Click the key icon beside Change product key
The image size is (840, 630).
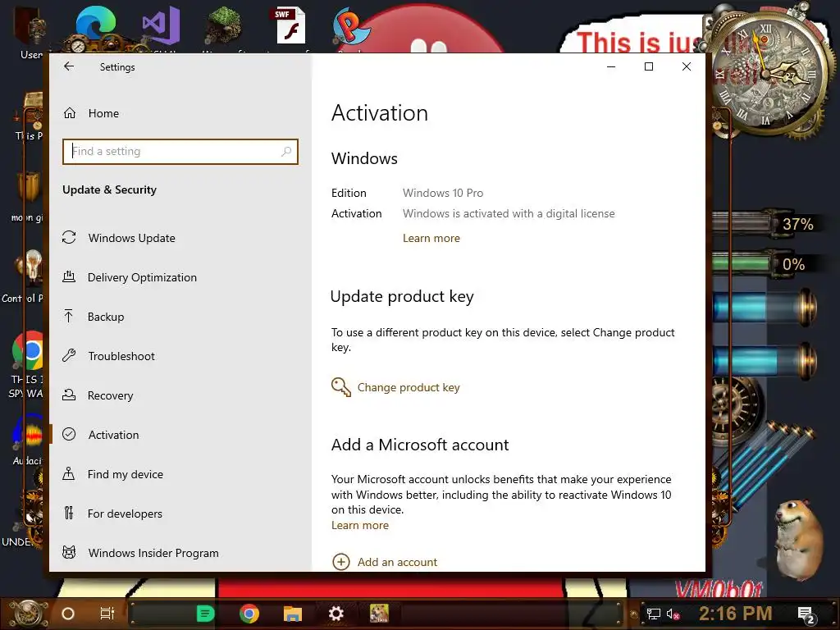tap(341, 387)
